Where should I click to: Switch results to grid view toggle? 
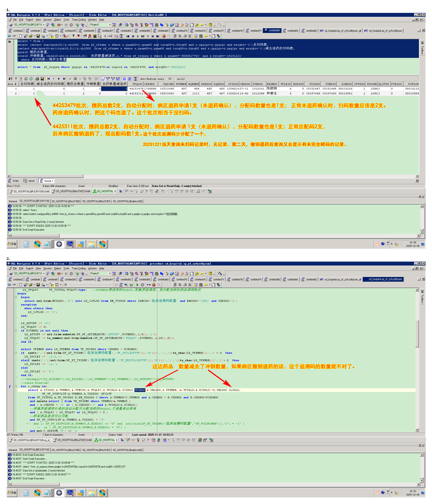coord(124,79)
